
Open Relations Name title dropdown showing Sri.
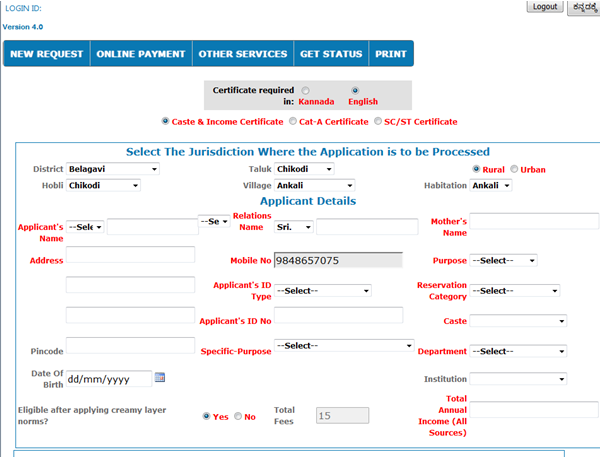pos(294,227)
